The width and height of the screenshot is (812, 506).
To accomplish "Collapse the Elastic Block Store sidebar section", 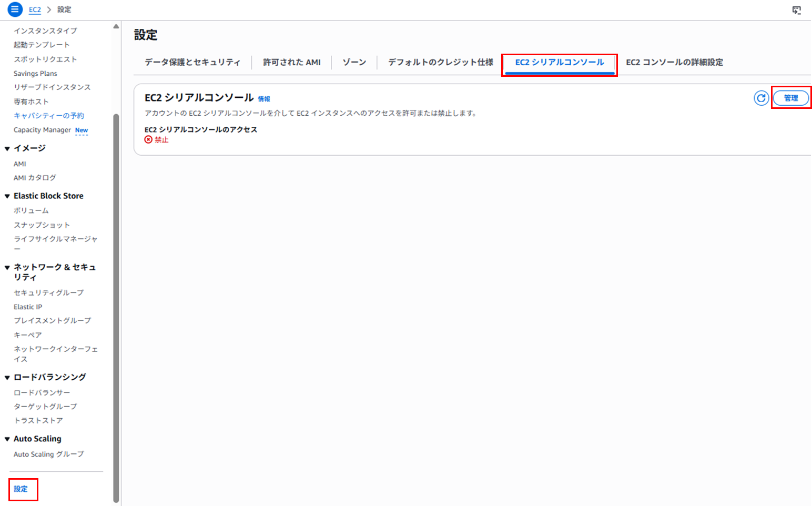I will (7, 196).
